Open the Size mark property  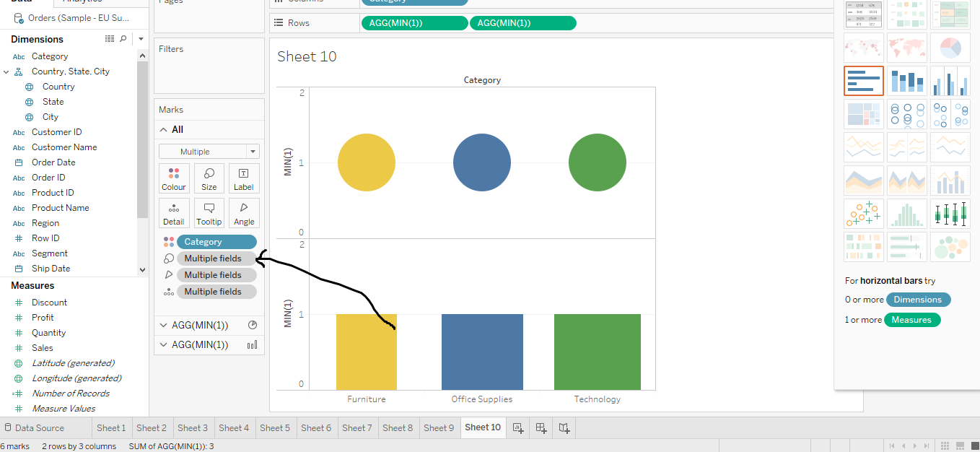tap(209, 178)
